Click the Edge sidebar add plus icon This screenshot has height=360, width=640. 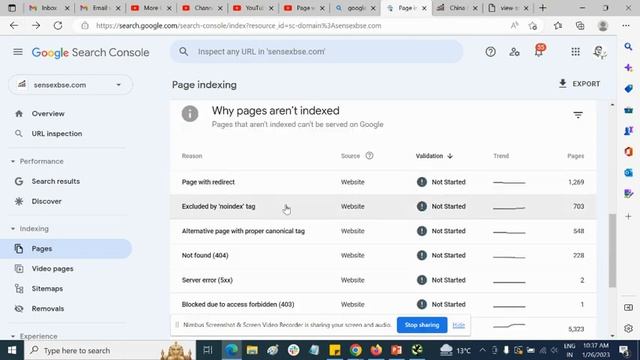[x=628, y=216]
